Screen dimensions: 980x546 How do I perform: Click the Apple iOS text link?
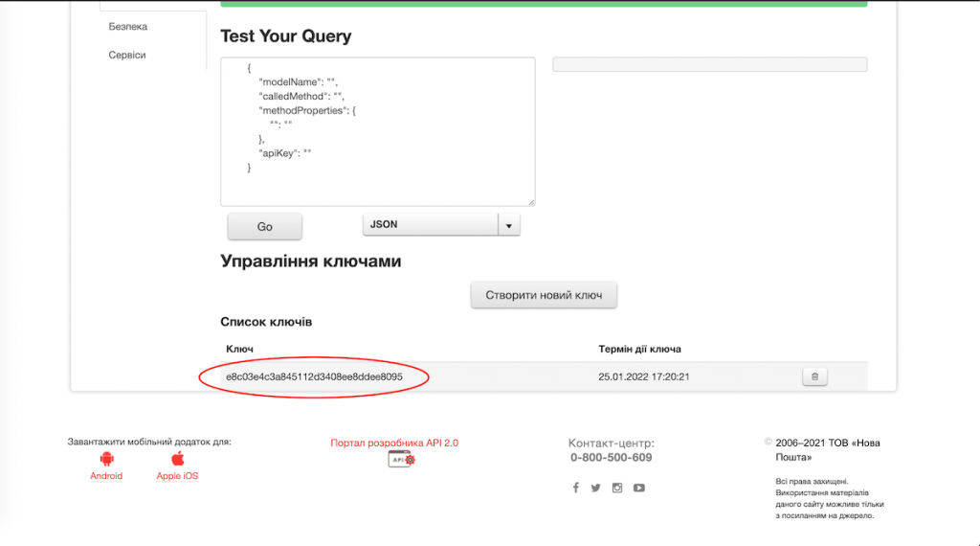177,476
